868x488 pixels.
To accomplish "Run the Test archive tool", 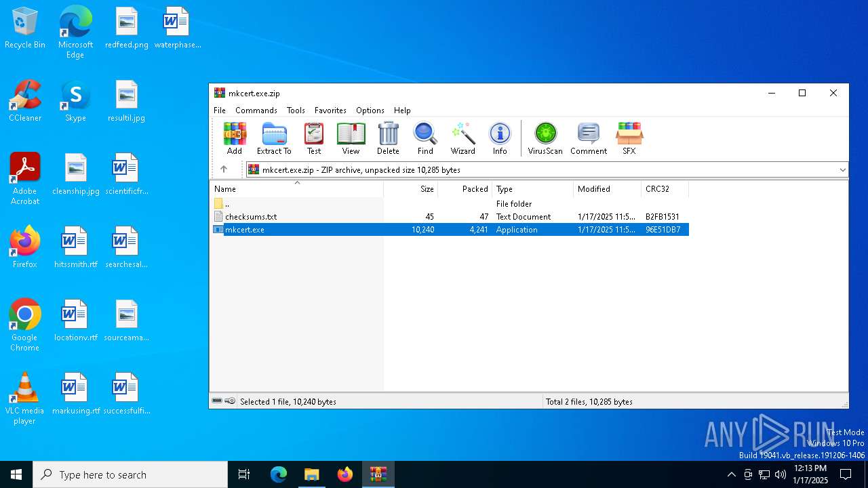I will [x=314, y=139].
